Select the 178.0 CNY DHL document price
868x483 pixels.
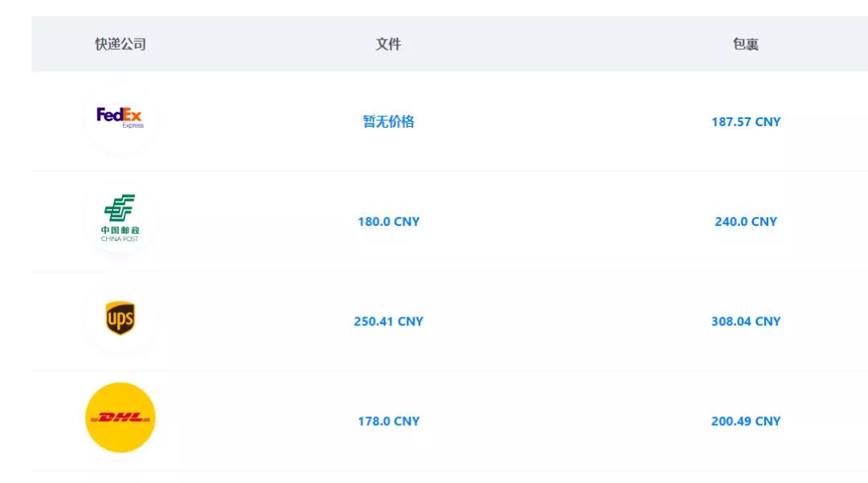[388, 421]
